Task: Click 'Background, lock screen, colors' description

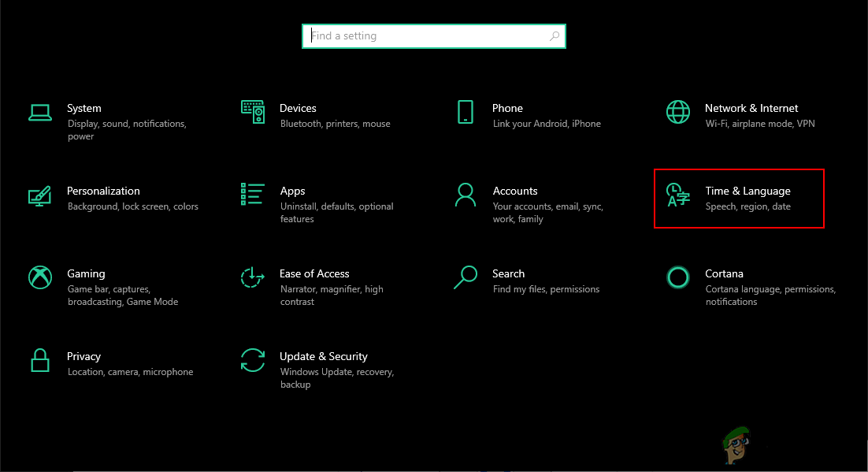Action: tap(133, 206)
